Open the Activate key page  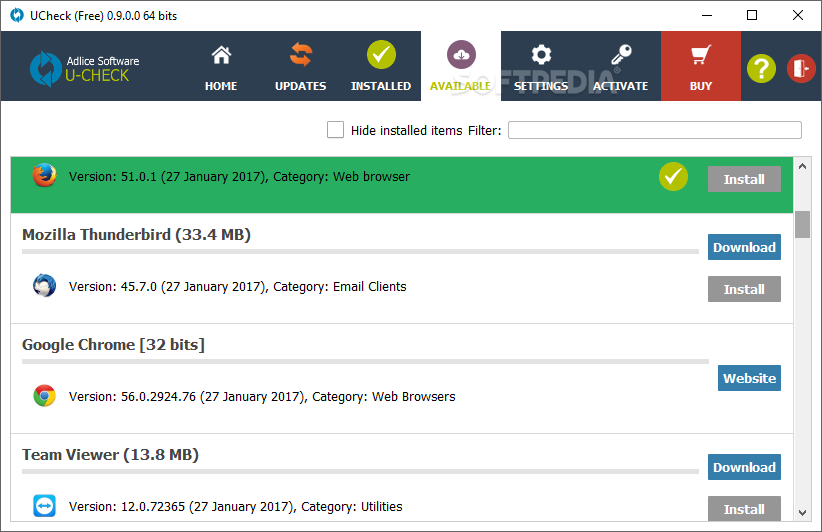pyautogui.click(x=621, y=67)
